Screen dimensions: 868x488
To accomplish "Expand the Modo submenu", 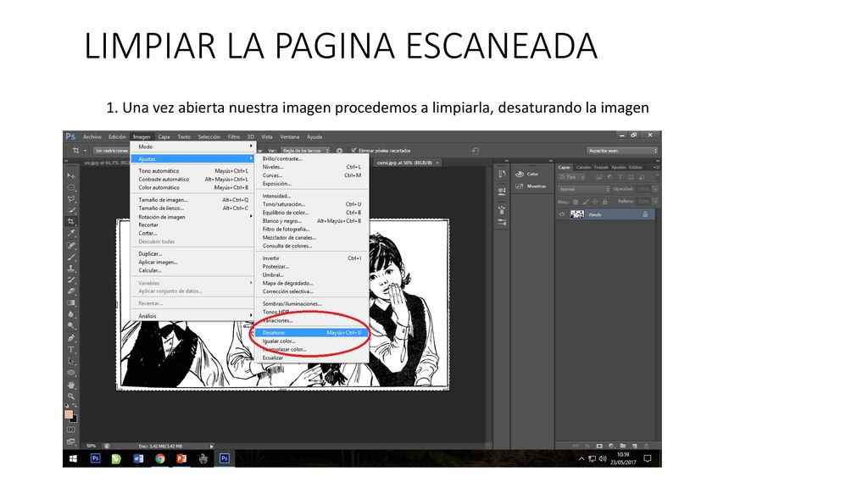I will pos(192,147).
